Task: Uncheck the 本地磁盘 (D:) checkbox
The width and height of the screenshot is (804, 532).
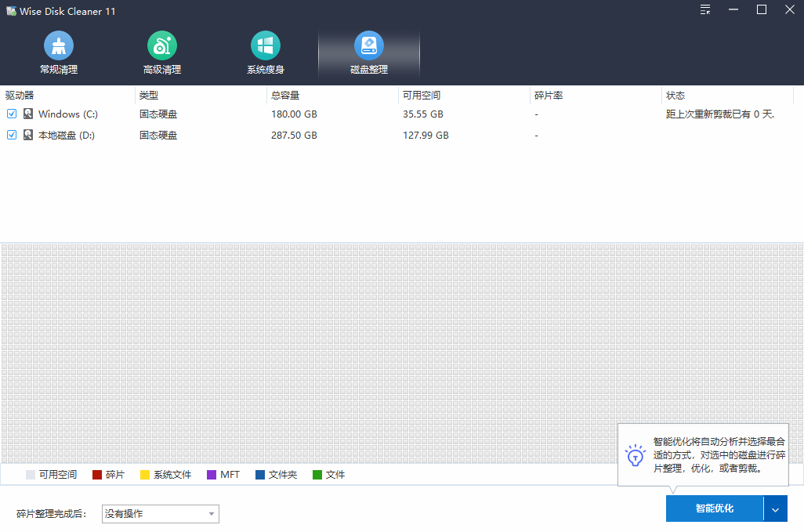Action: (x=12, y=135)
